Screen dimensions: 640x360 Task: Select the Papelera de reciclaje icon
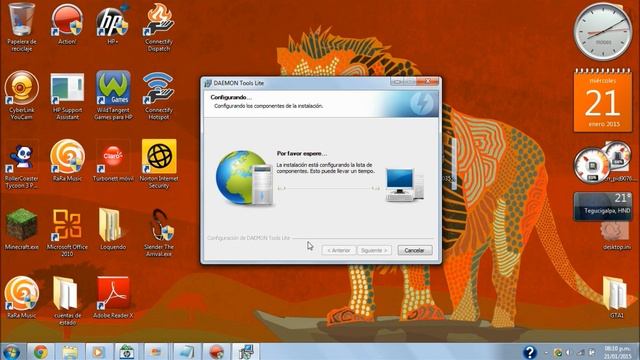(x=22, y=27)
